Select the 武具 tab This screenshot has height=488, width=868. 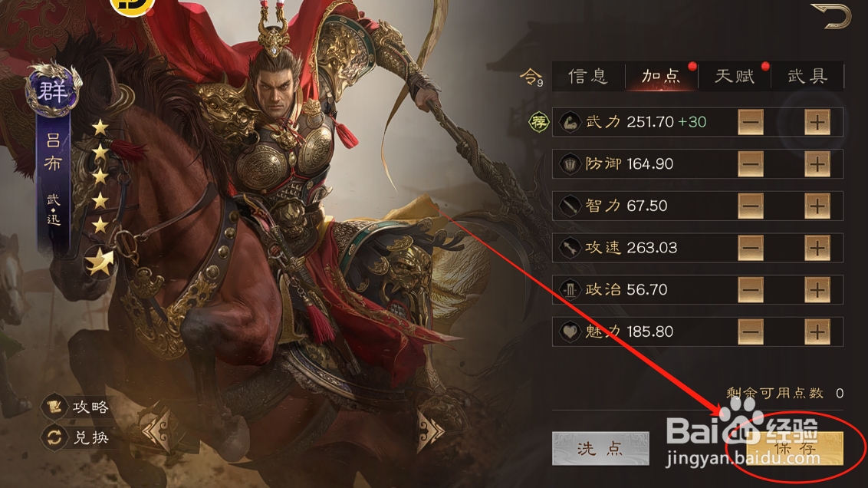[807, 76]
